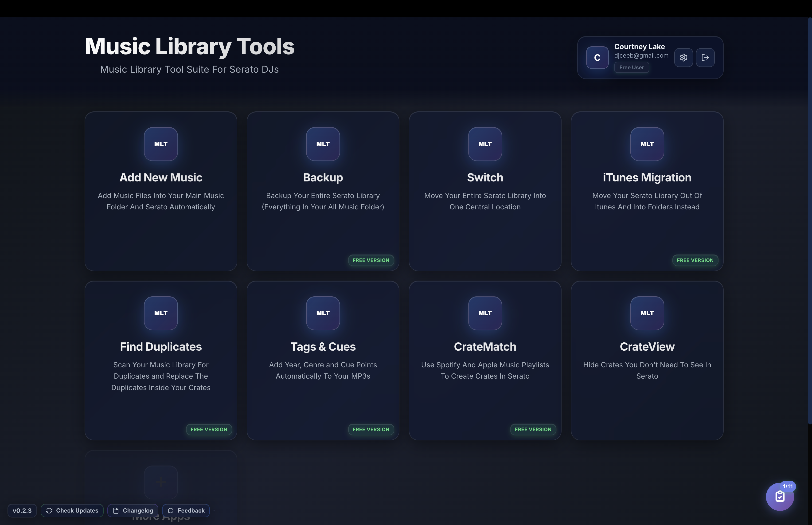Click the Free User badge
Viewport: 812px width, 525px height.
point(631,67)
